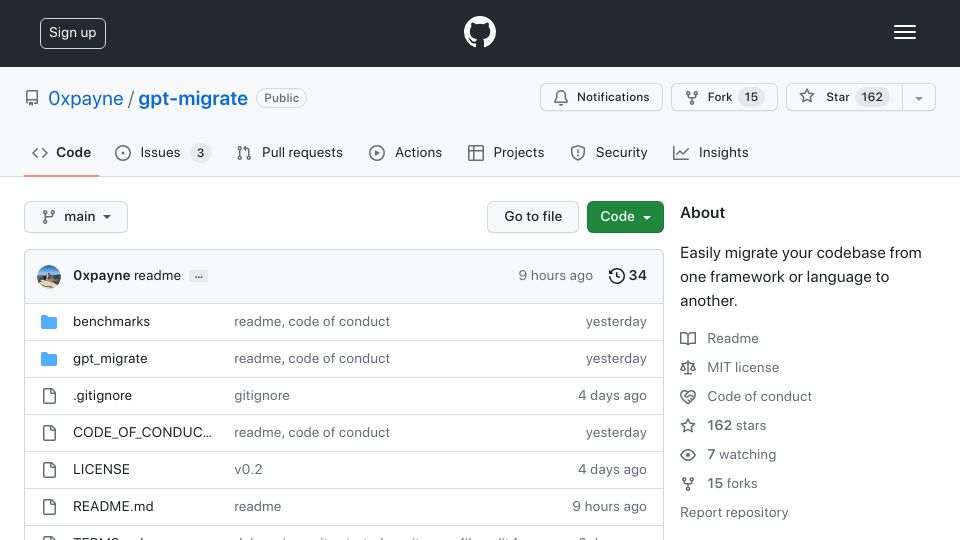Click the Report repository link
Screen dimensions: 960x540
734,512
